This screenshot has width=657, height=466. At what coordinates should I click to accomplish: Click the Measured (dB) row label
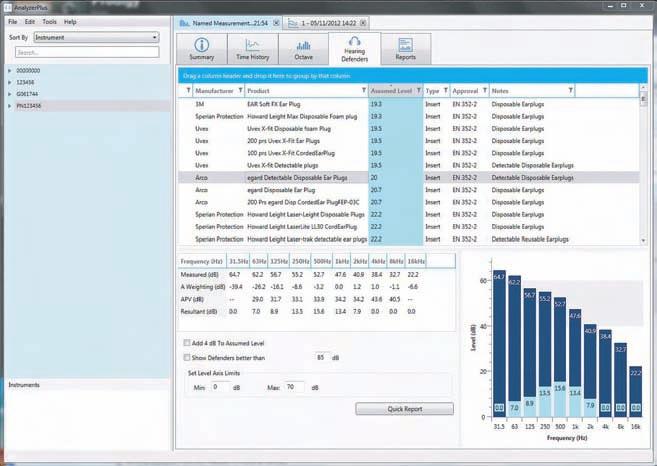[199, 274]
